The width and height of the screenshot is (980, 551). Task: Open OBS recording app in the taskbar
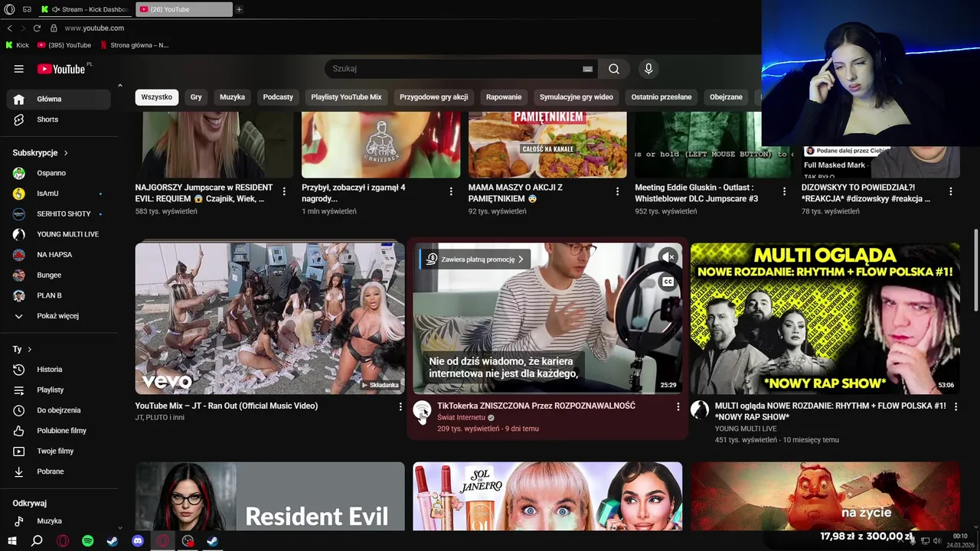(188, 541)
